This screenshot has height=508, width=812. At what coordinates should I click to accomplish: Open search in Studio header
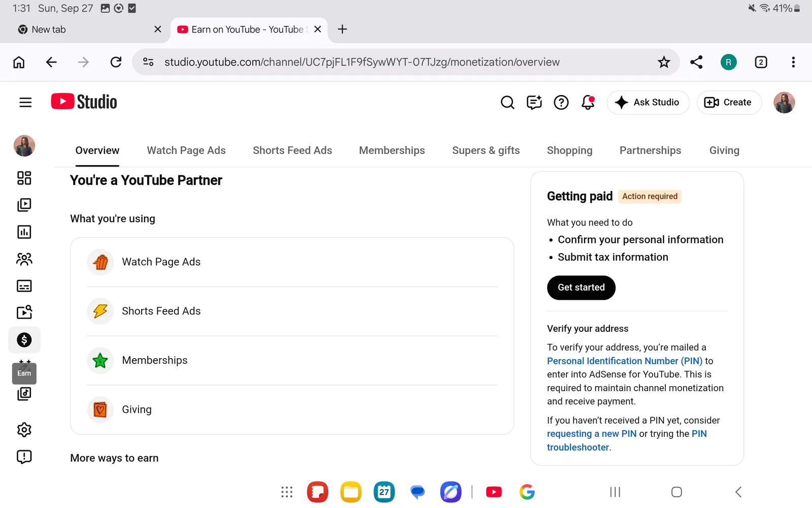click(507, 103)
